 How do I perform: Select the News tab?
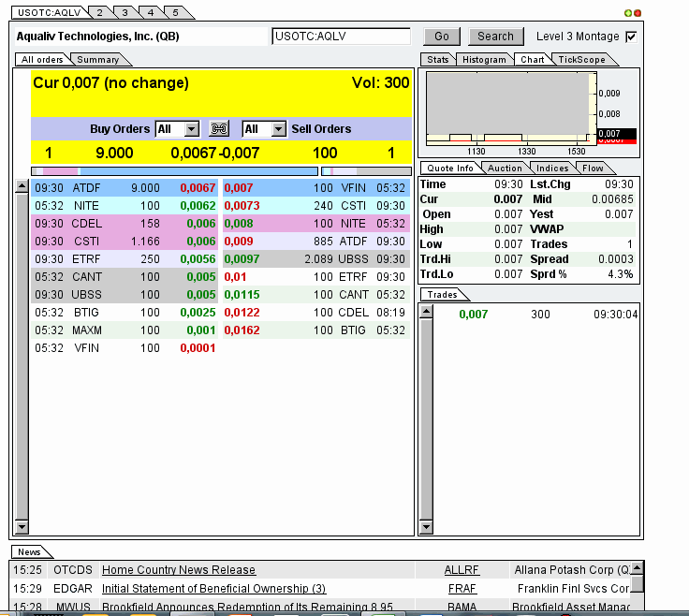click(x=29, y=552)
